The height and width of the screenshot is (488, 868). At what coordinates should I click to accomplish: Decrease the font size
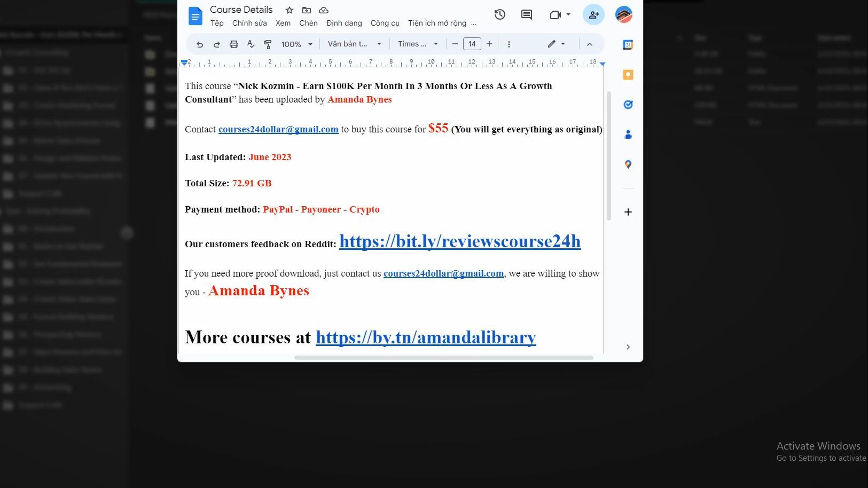pos(455,44)
